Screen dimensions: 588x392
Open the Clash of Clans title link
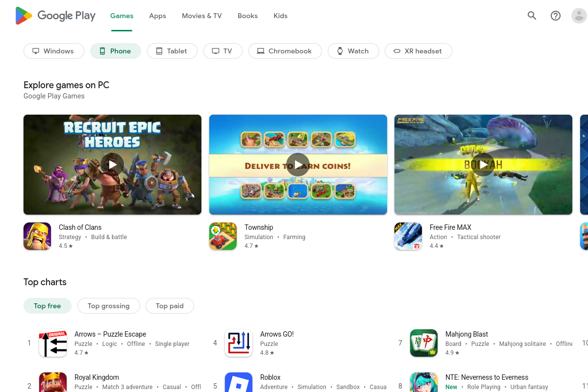click(80, 227)
